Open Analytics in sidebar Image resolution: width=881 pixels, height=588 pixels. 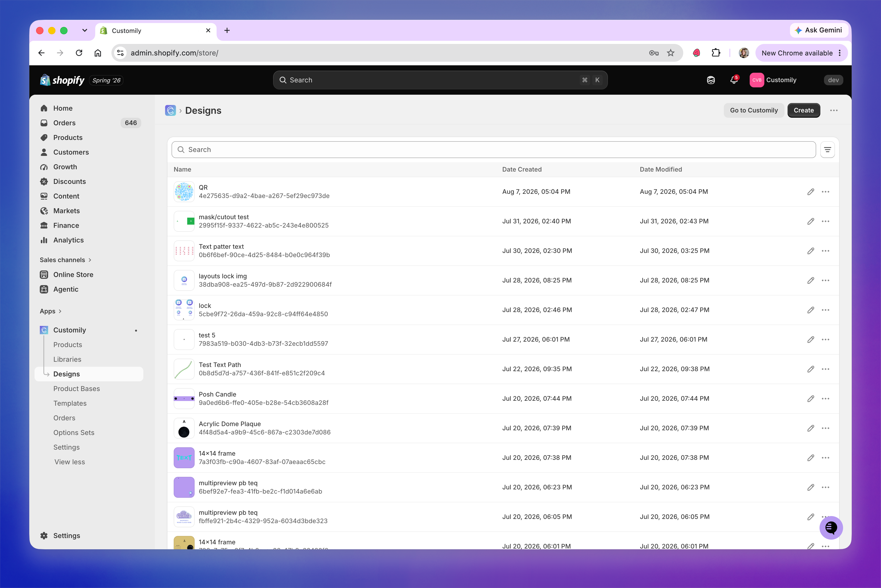(x=89, y=240)
